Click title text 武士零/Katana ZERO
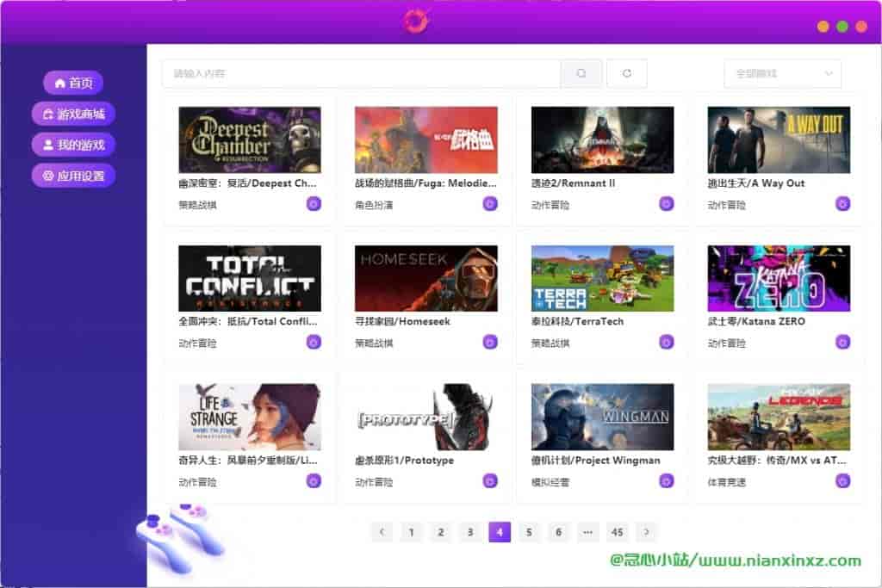The image size is (882, 588). pyautogui.click(x=756, y=321)
